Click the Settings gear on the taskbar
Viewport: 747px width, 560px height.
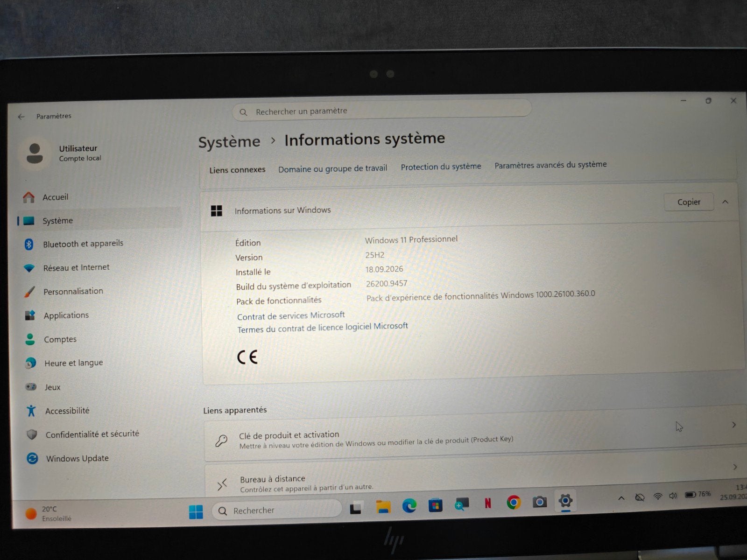click(565, 501)
